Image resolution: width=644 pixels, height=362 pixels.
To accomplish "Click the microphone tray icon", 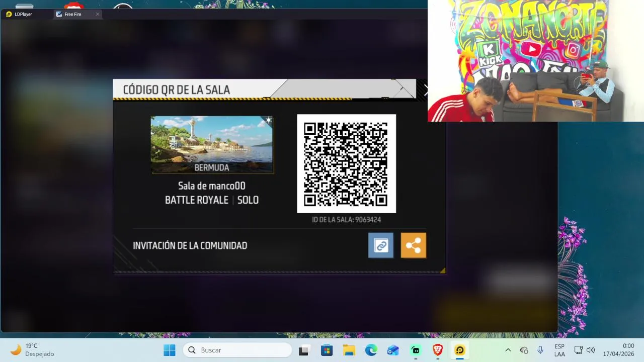I will click(540, 350).
